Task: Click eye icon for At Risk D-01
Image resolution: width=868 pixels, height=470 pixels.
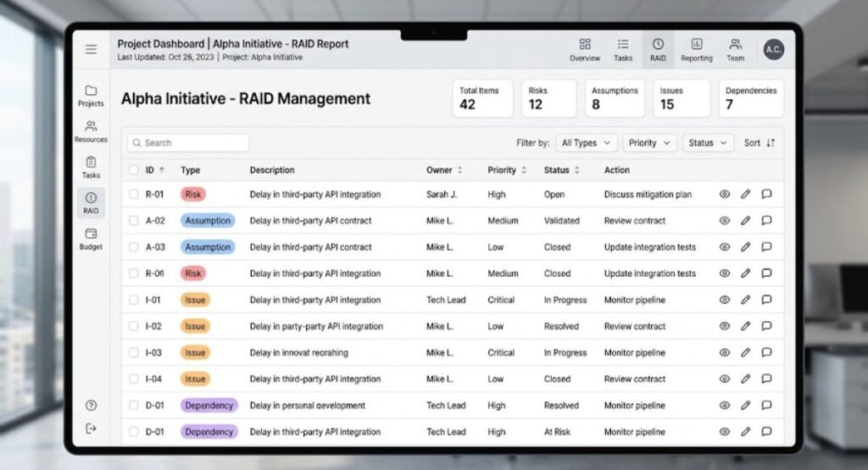Action: click(x=725, y=431)
